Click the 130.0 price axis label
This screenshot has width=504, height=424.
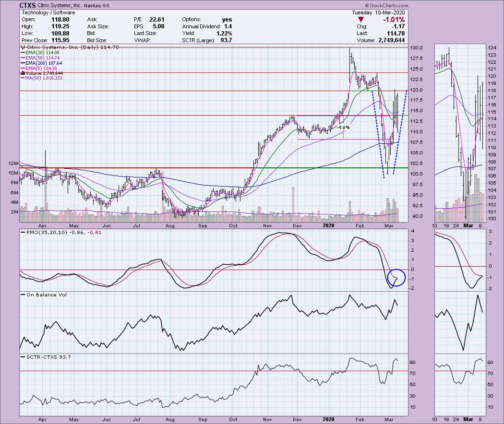pyautogui.click(x=417, y=48)
